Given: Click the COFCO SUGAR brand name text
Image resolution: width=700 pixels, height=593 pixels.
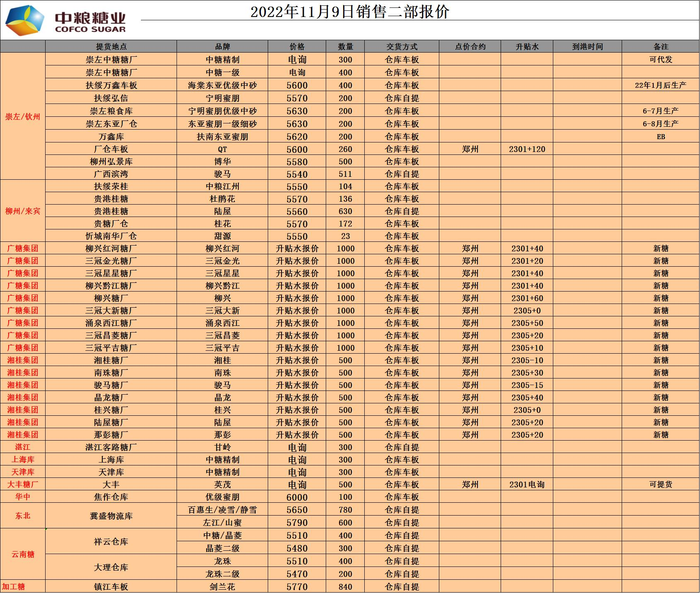Looking at the screenshot, I should point(90,29).
